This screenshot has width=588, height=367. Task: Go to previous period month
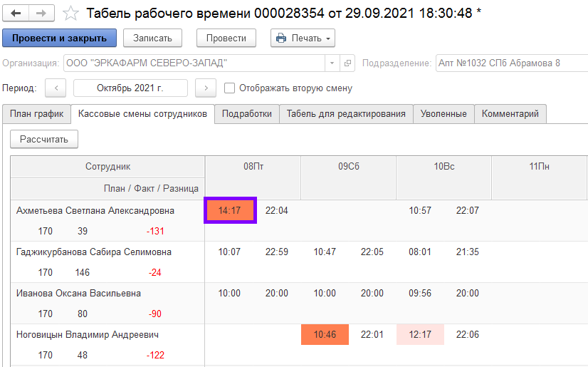pyautogui.click(x=56, y=88)
